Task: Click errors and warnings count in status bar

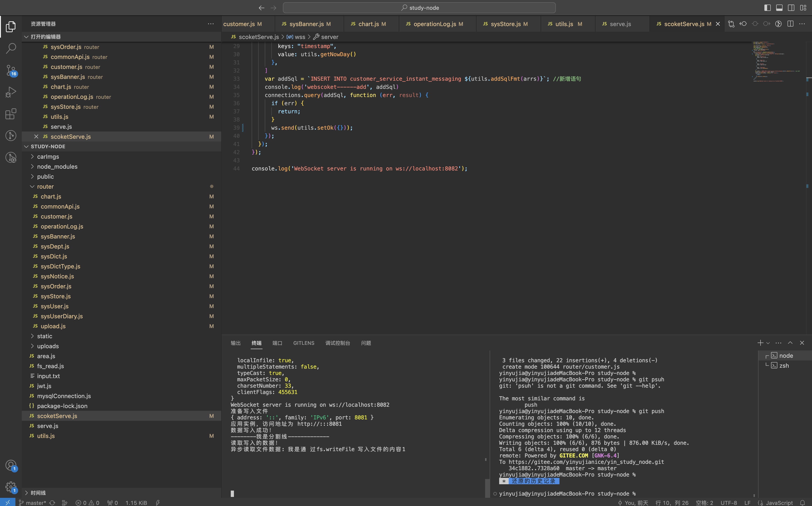Action: (x=87, y=503)
